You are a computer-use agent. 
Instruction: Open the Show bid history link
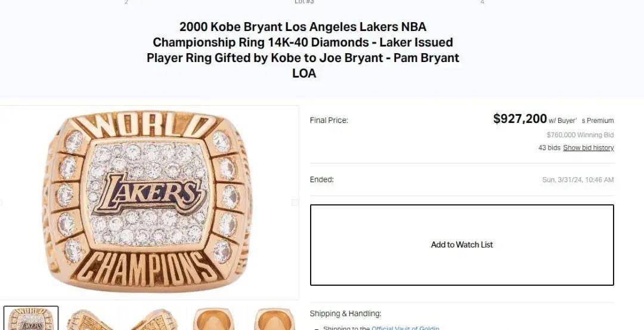(x=588, y=147)
